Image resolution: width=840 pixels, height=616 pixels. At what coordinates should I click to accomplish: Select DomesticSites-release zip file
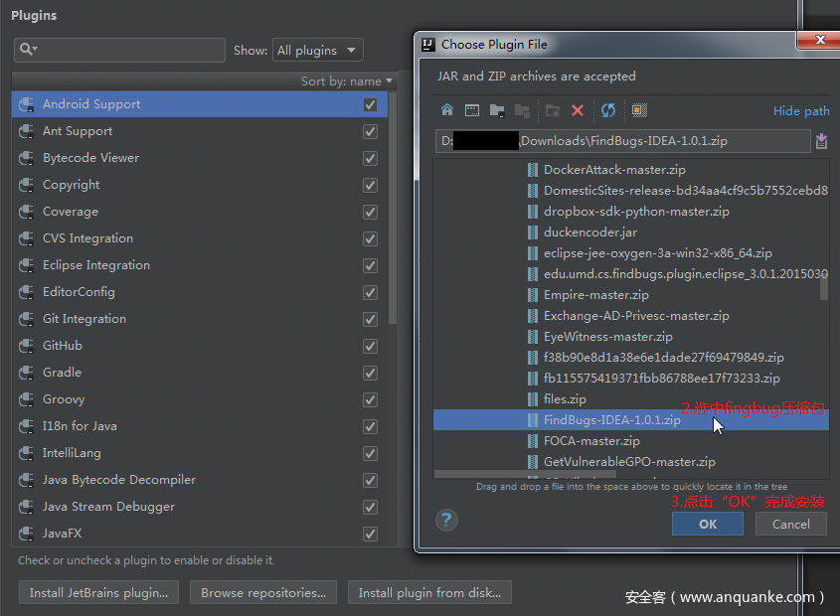[686, 191]
